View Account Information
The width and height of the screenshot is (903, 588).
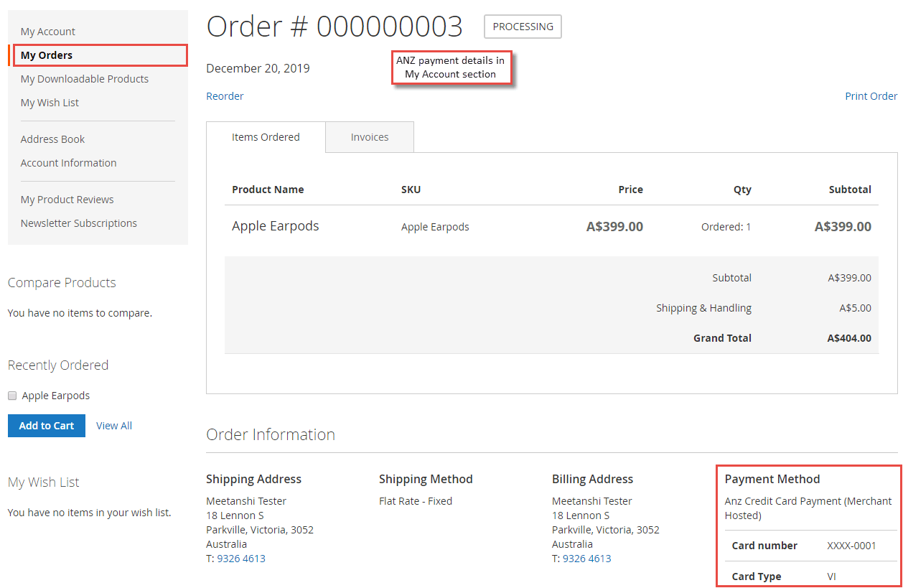(68, 162)
